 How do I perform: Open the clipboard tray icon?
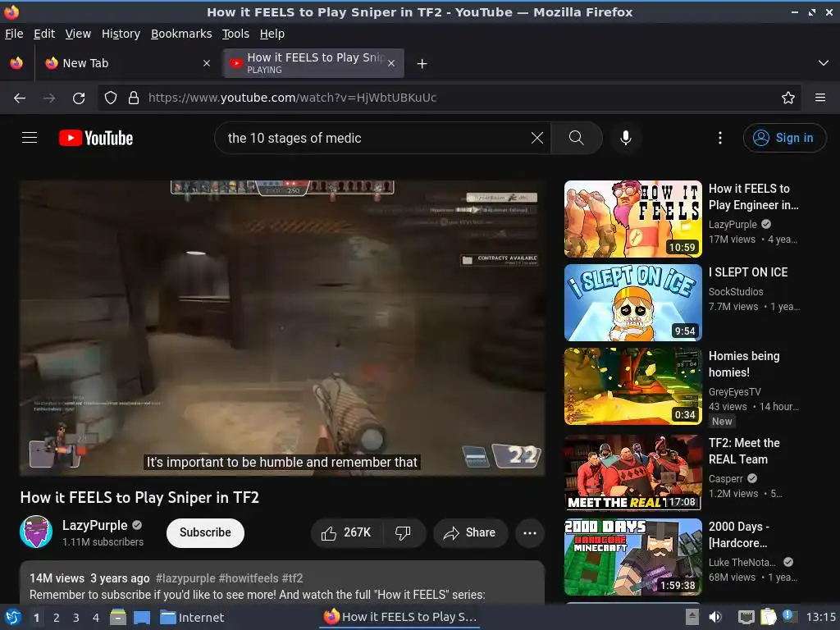pyautogui.click(x=768, y=617)
